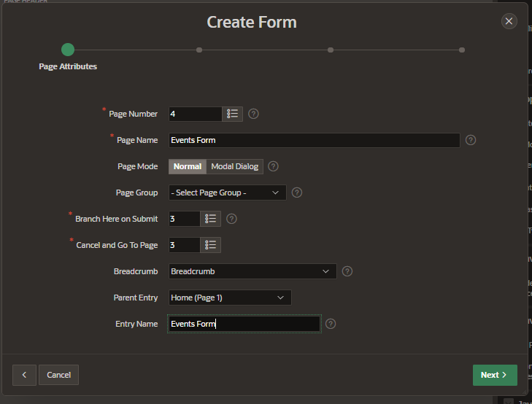Show help for Page Number

[253, 114]
